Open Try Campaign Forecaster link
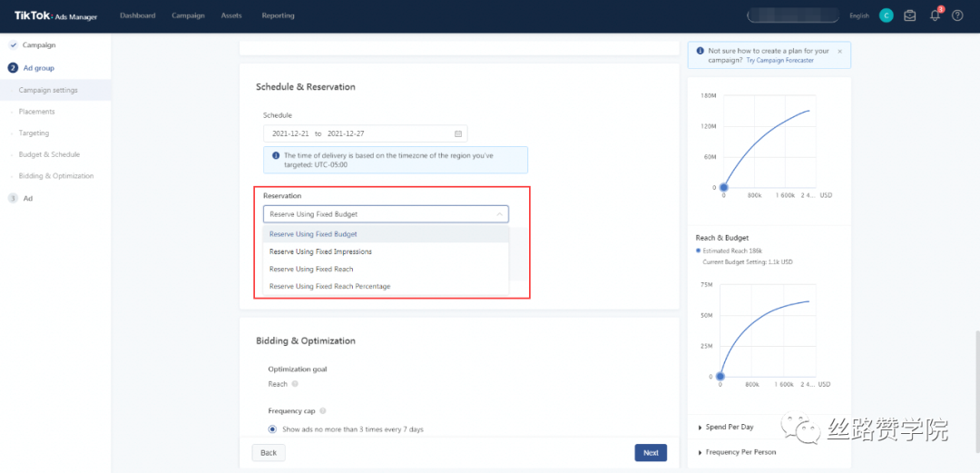 (787, 60)
